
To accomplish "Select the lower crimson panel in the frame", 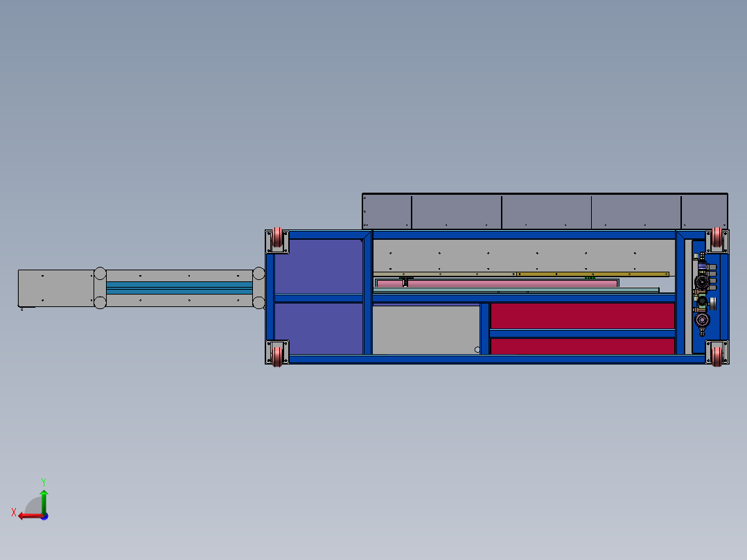I will point(582,346).
